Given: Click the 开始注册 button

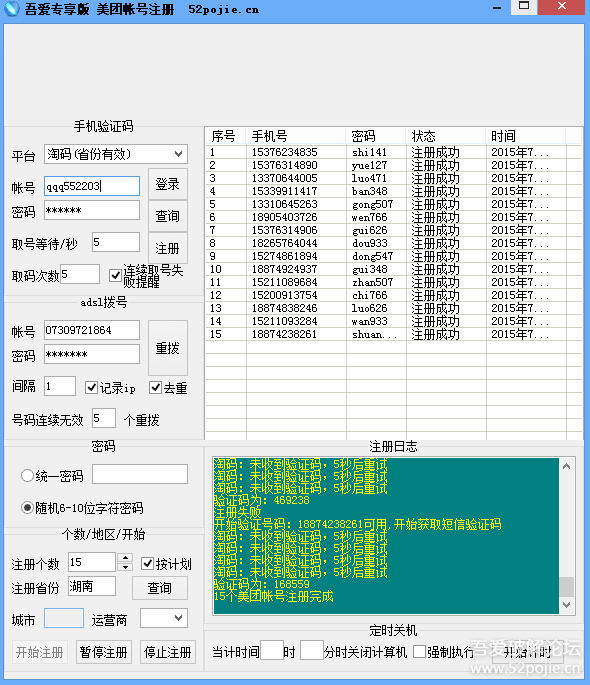Looking at the screenshot, I should click(x=40, y=652).
